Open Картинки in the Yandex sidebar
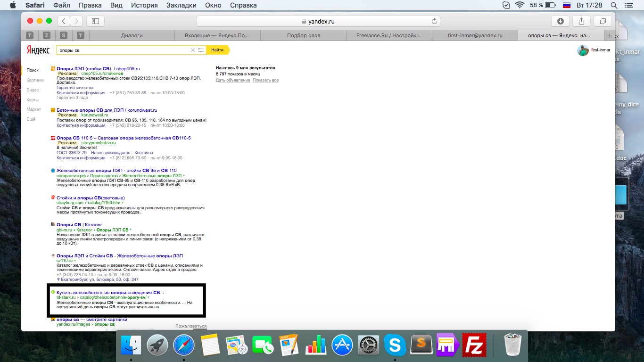The image size is (644, 362). [x=35, y=80]
